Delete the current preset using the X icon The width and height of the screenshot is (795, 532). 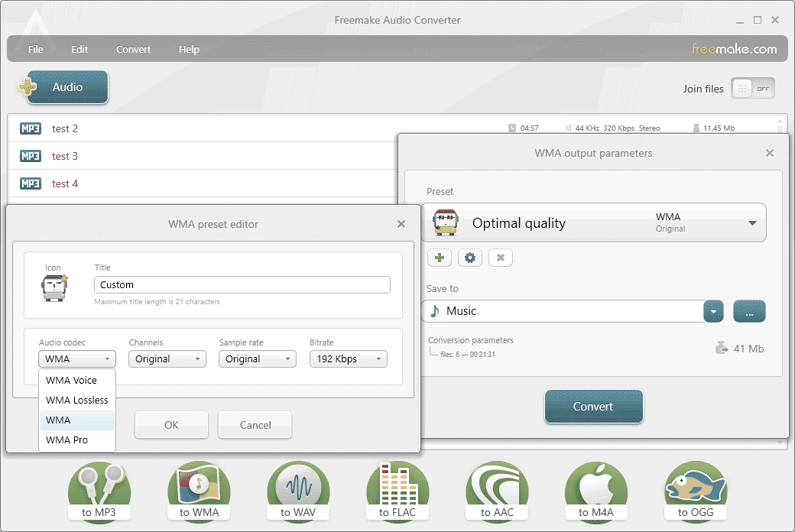click(500, 258)
